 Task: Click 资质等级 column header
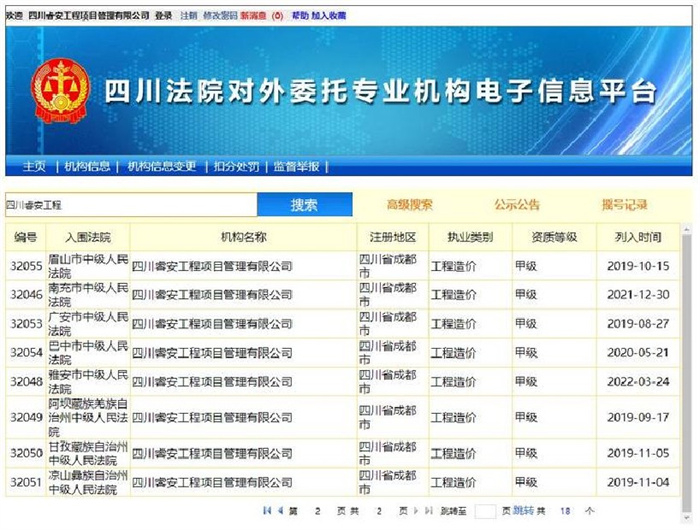tap(554, 237)
